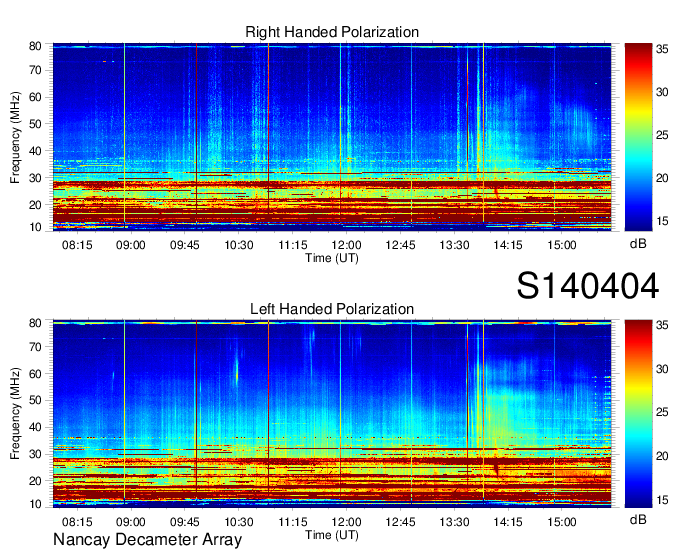The image size is (680, 552).
Task: Click the 40 MHz tick label on the top plot
Action: tap(35, 151)
